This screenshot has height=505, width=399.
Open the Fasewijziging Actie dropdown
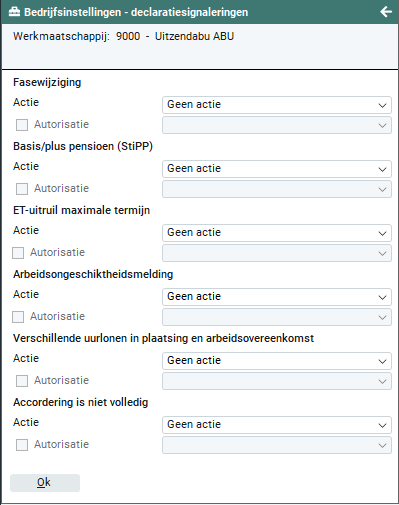(x=277, y=105)
